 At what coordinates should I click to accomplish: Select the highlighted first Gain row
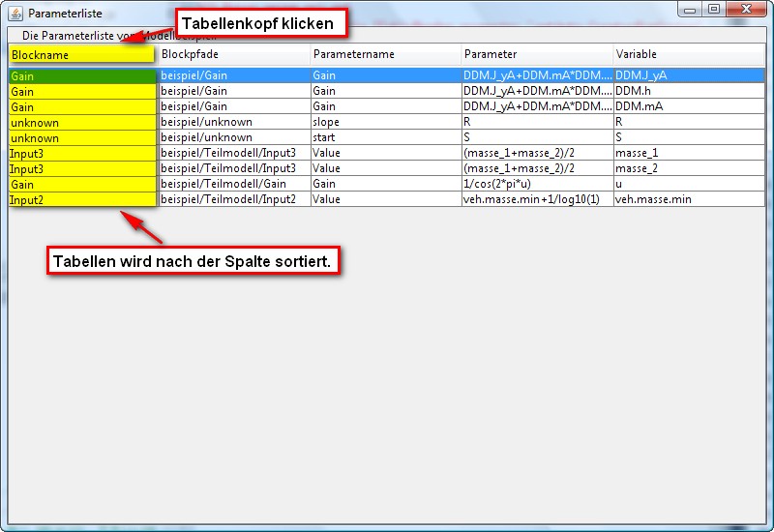click(x=81, y=75)
